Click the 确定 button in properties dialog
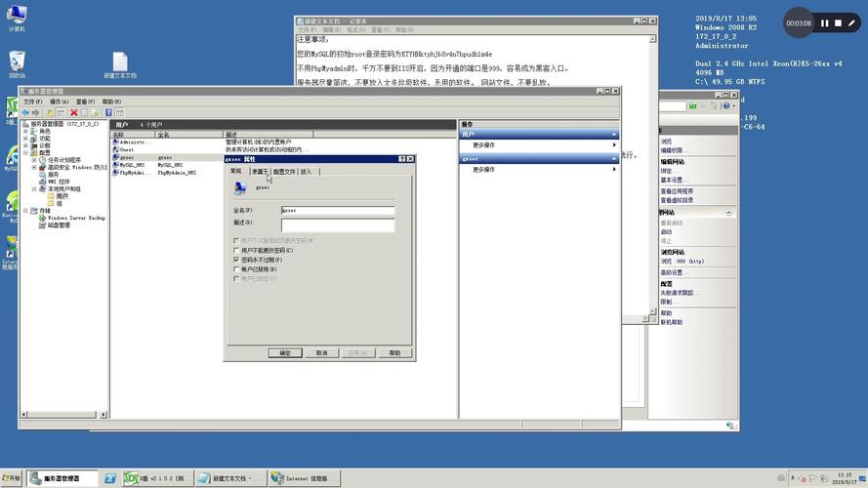The image size is (868, 488). click(285, 353)
